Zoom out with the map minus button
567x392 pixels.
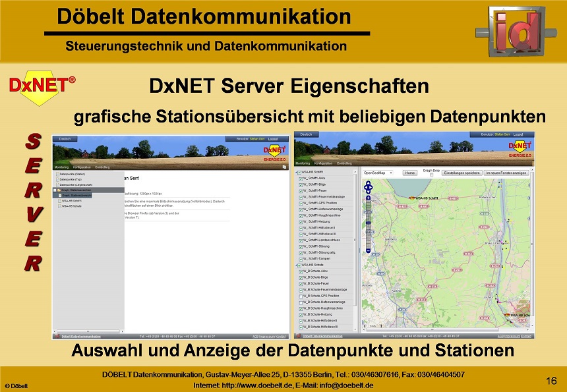[x=368, y=251]
